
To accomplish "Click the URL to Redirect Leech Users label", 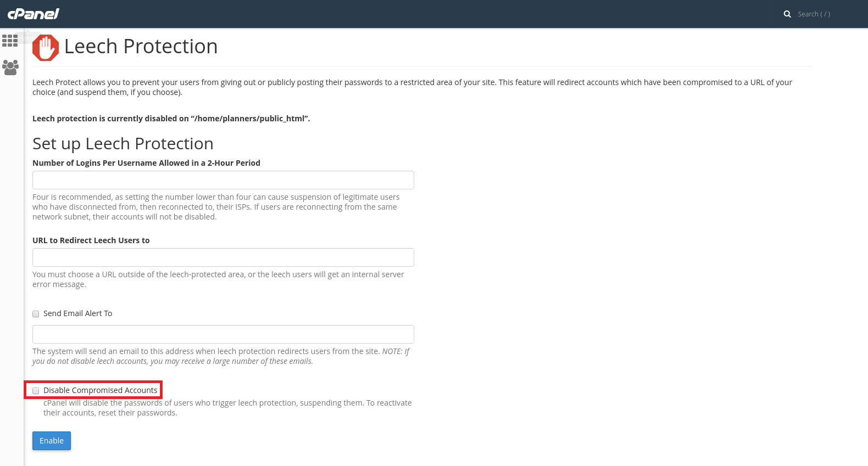I will tap(91, 240).
